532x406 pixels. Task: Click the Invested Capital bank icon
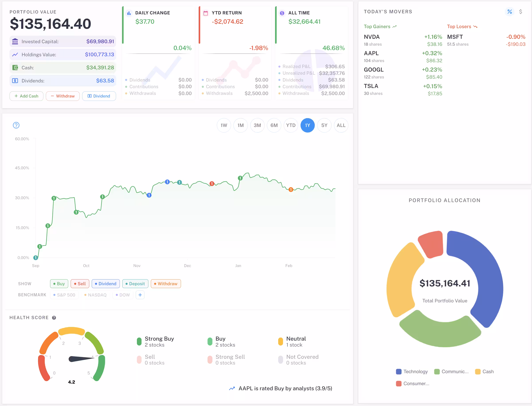[15, 41]
